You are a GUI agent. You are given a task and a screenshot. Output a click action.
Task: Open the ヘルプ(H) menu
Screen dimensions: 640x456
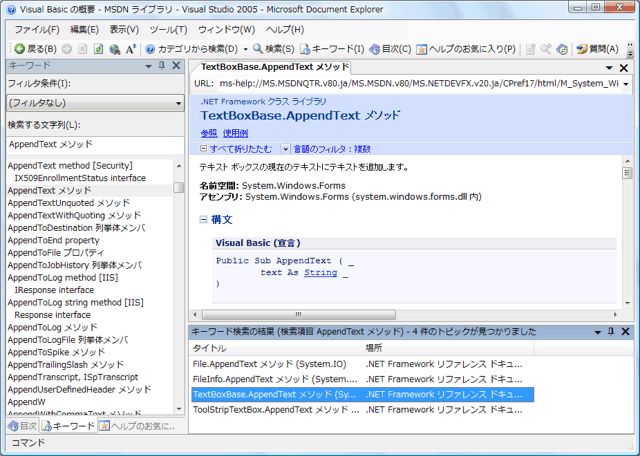coord(284,29)
